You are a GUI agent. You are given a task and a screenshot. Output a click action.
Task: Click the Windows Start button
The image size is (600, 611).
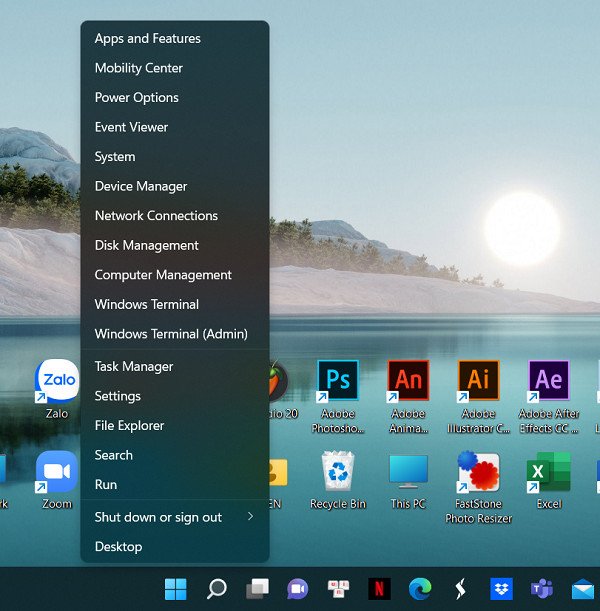[175, 589]
